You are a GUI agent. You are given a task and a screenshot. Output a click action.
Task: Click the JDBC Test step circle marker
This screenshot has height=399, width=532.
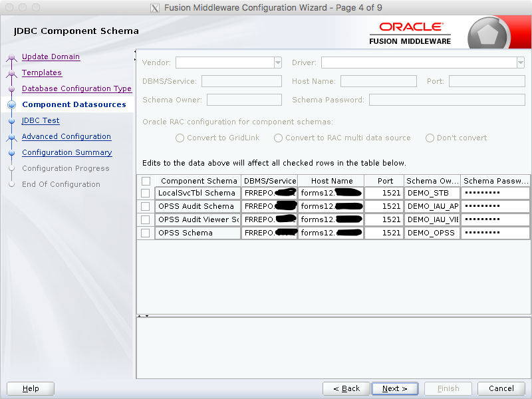pyautogui.click(x=12, y=120)
